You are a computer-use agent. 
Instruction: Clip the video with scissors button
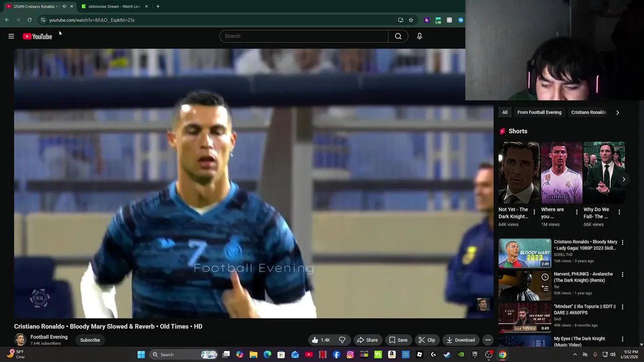click(426, 340)
